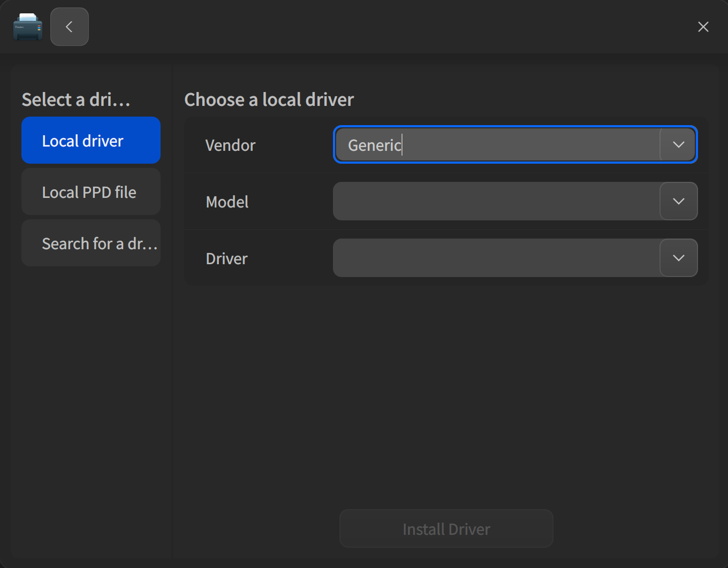Image resolution: width=728 pixels, height=568 pixels.
Task: Click the Model label
Action: [x=227, y=202]
